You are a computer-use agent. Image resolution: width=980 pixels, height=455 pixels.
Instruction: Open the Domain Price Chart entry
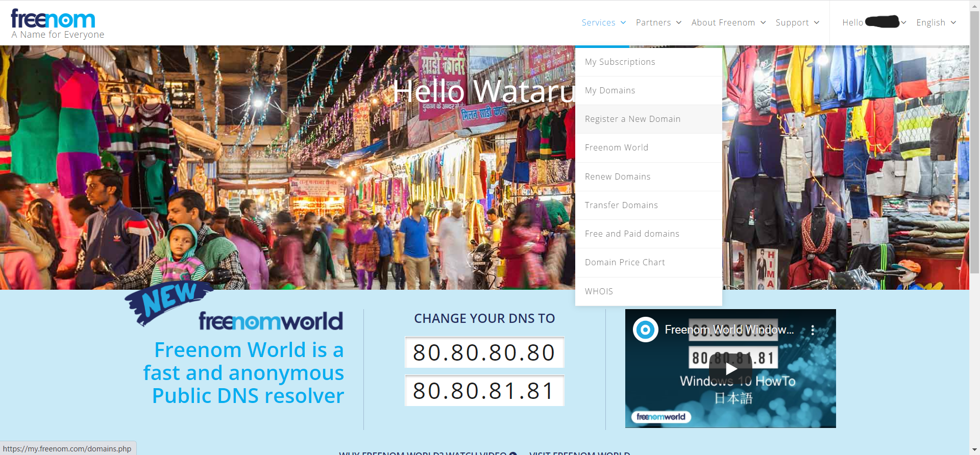tap(649, 262)
